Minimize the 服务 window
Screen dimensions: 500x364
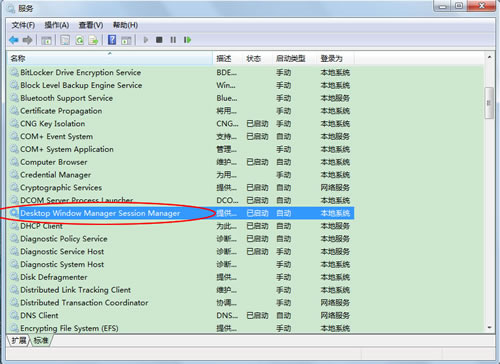pos(443,5)
